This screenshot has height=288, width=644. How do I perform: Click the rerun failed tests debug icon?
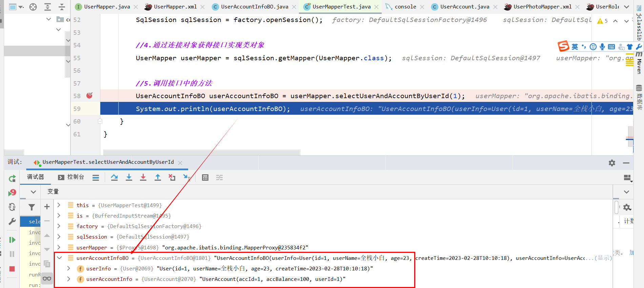12,193
